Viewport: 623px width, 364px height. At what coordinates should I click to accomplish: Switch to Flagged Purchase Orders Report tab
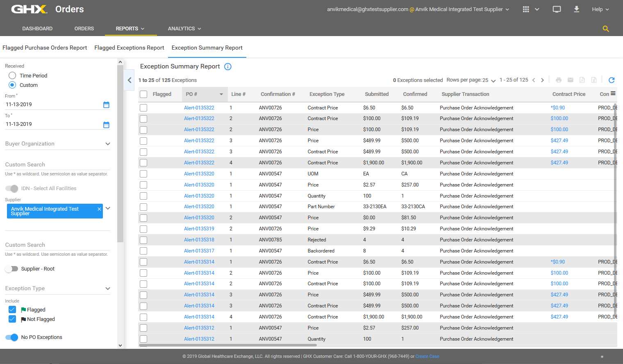pos(45,48)
